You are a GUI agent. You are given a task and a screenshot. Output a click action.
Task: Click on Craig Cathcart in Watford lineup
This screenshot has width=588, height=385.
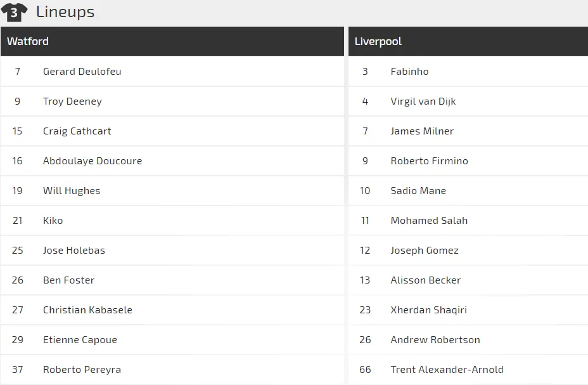pyautogui.click(x=77, y=131)
